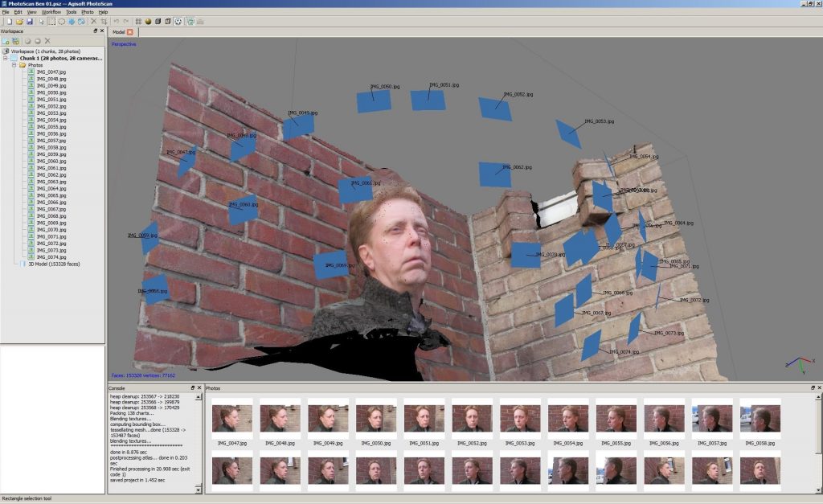Click the Redo arrow on the toolbar
Image resolution: width=823 pixels, height=504 pixels.
126,21
